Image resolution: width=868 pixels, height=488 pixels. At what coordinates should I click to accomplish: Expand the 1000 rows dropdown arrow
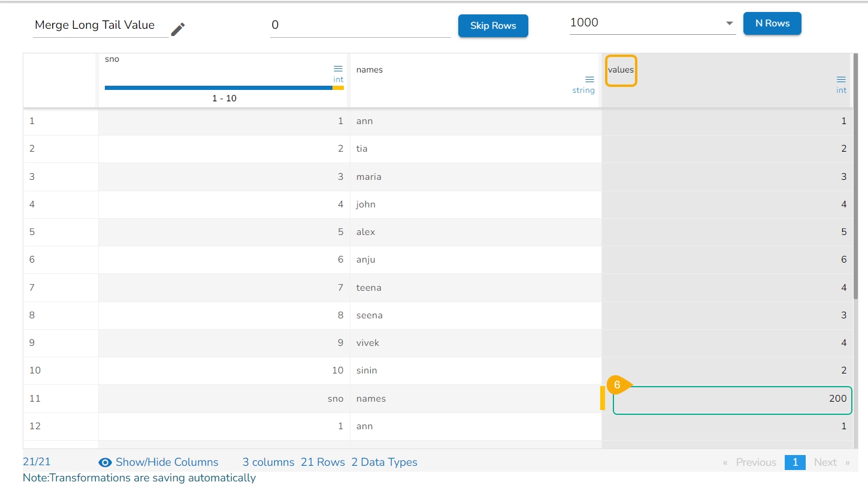click(x=729, y=23)
